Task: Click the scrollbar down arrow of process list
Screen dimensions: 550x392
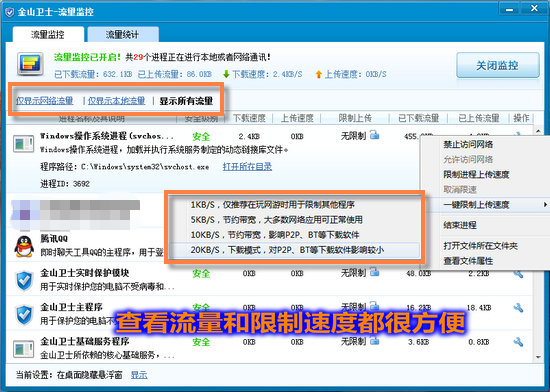Action: [538, 357]
